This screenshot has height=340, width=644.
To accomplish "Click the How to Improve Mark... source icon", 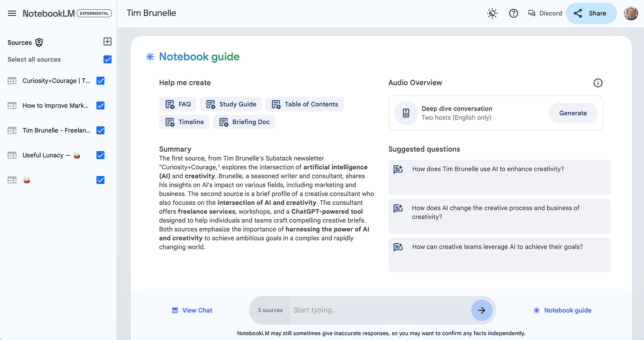I will click(x=12, y=106).
